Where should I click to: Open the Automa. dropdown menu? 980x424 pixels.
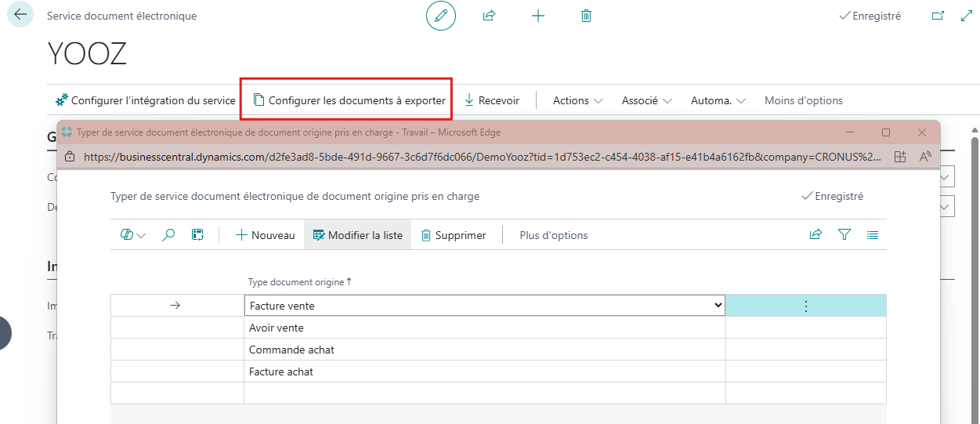click(x=718, y=100)
